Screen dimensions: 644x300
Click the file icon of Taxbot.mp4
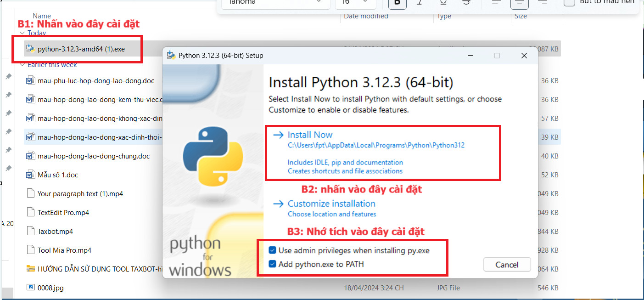(31, 231)
